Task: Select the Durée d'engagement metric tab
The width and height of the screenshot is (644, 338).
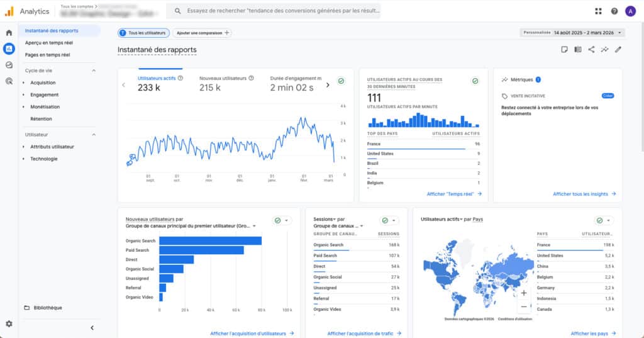Action: pyautogui.click(x=296, y=83)
